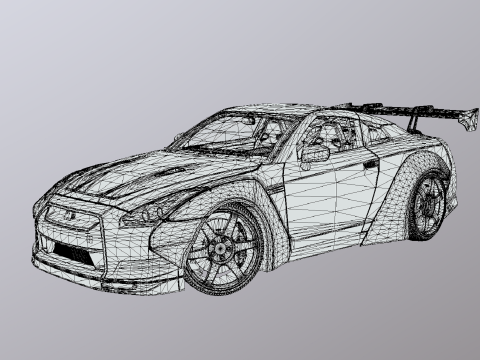The image size is (480, 360).
Task: Select the driver-side mirror
Action: 315,154
